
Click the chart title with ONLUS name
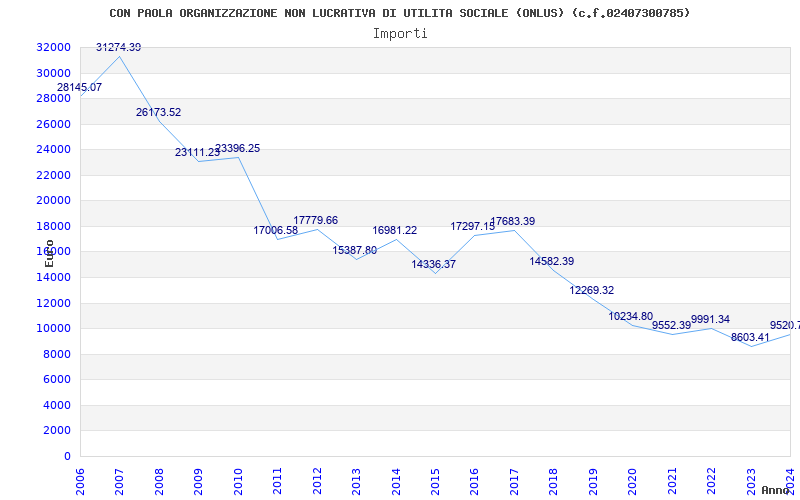[399, 13]
